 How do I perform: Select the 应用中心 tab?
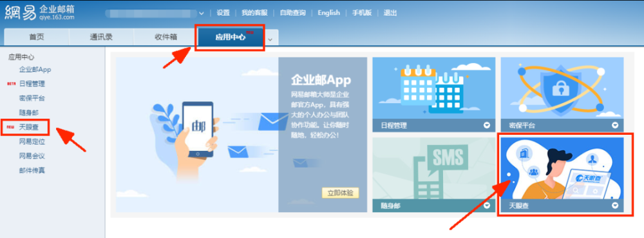pyautogui.click(x=230, y=37)
